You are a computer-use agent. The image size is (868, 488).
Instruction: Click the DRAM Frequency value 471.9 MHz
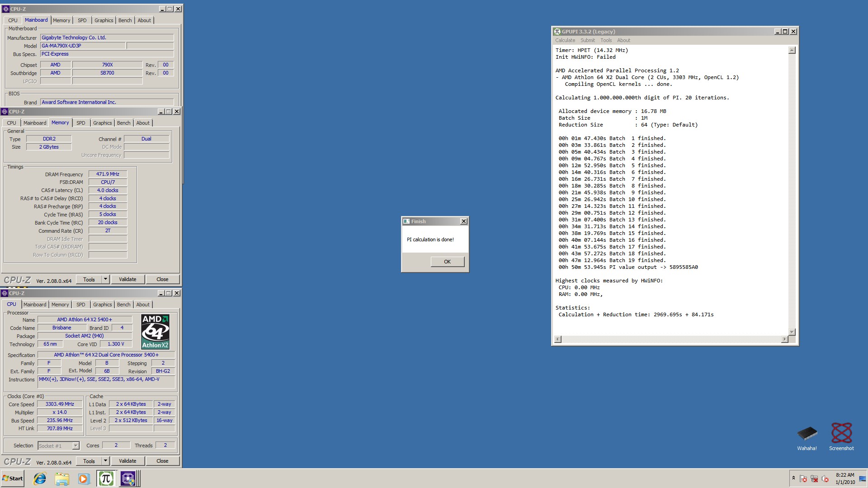(x=108, y=174)
